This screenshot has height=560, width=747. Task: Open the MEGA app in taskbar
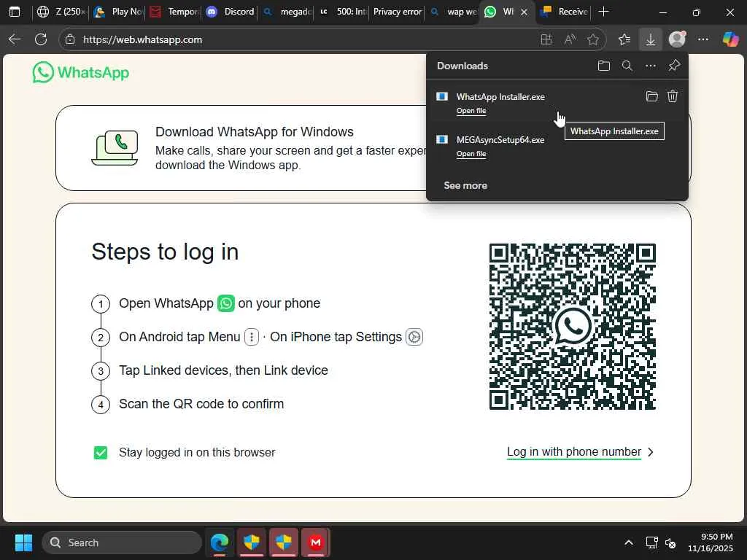[x=315, y=542]
